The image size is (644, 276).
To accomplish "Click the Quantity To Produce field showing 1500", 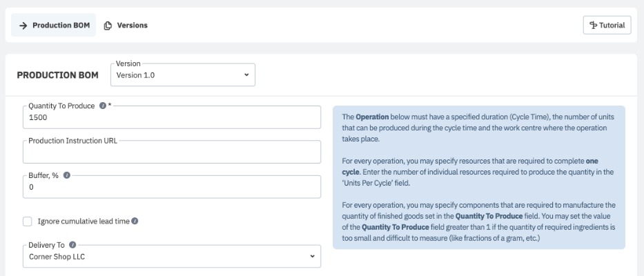I will (x=173, y=118).
